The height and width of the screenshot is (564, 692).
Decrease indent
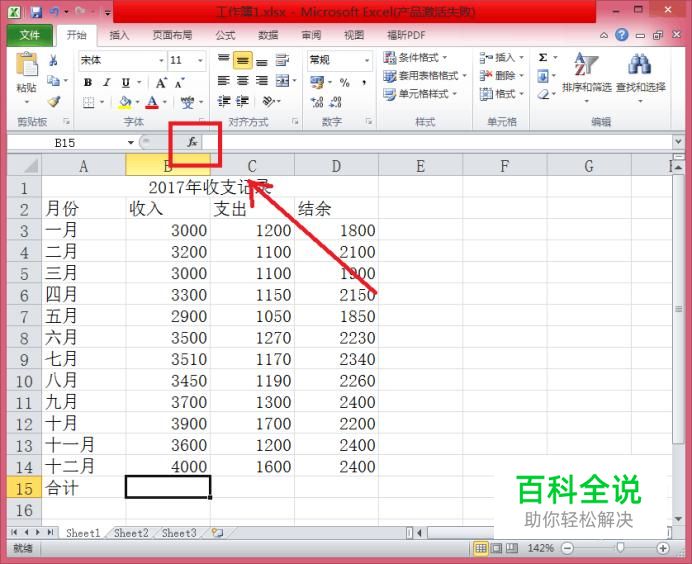coord(224,102)
